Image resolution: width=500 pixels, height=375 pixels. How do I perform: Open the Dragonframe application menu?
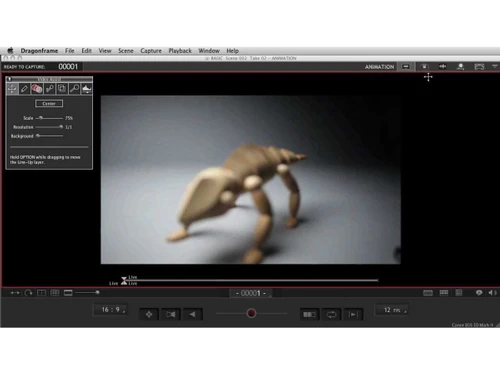(39, 51)
